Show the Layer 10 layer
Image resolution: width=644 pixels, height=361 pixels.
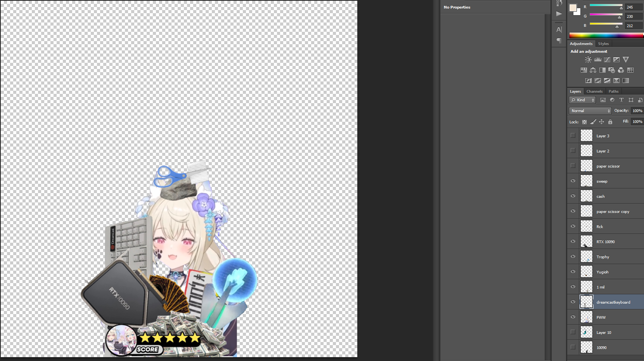coord(573,332)
